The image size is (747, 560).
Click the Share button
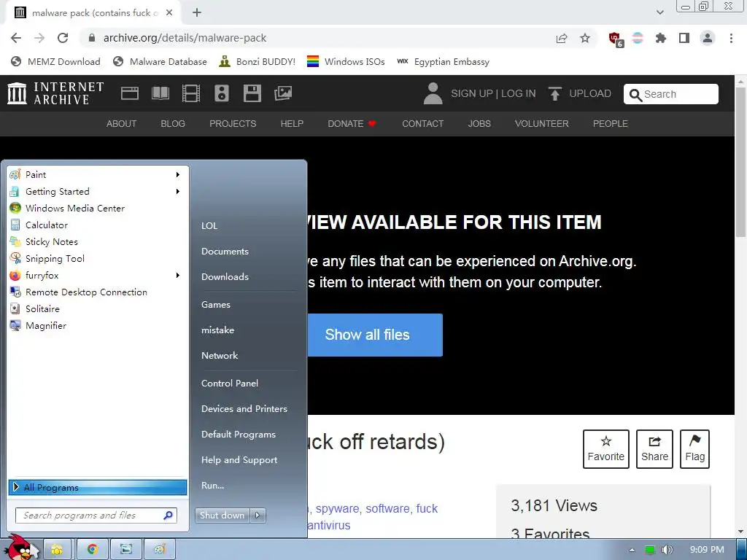tap(654, 449)
